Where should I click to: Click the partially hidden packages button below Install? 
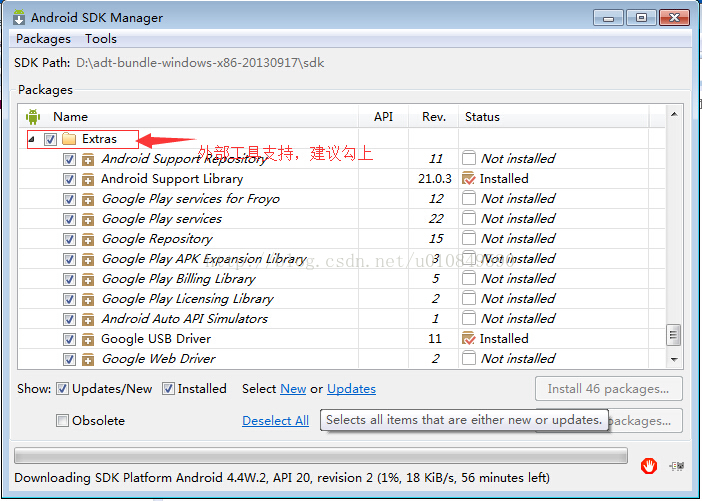click(645, 421)
